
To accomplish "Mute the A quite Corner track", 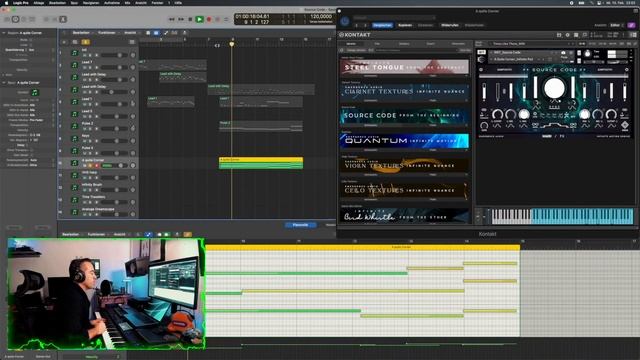I will [x=85, y=165].
